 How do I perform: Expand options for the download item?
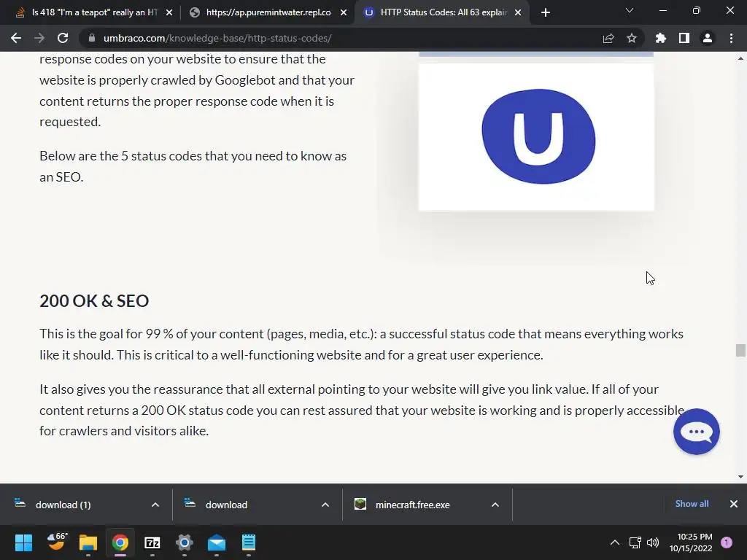coord(325,505)
